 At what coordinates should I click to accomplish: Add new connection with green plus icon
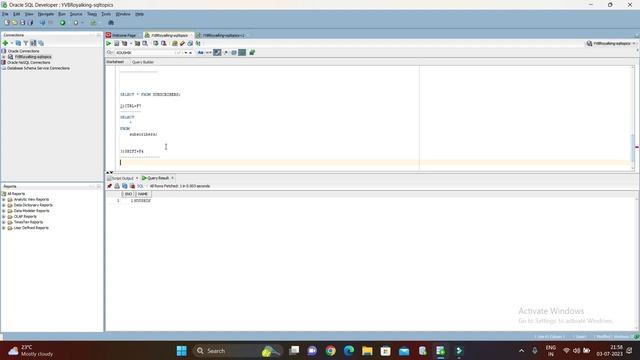(5, 43)
